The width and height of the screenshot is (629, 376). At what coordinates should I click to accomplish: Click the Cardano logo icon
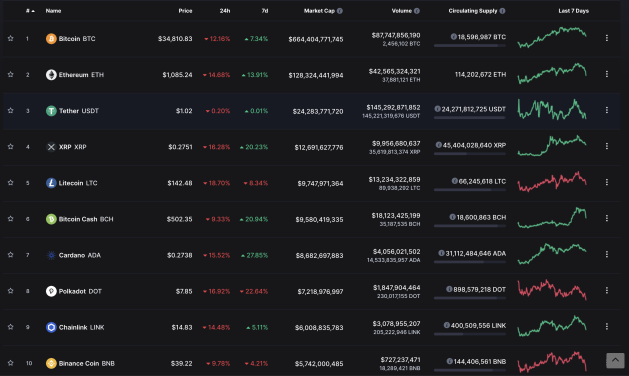coord(51,255)
